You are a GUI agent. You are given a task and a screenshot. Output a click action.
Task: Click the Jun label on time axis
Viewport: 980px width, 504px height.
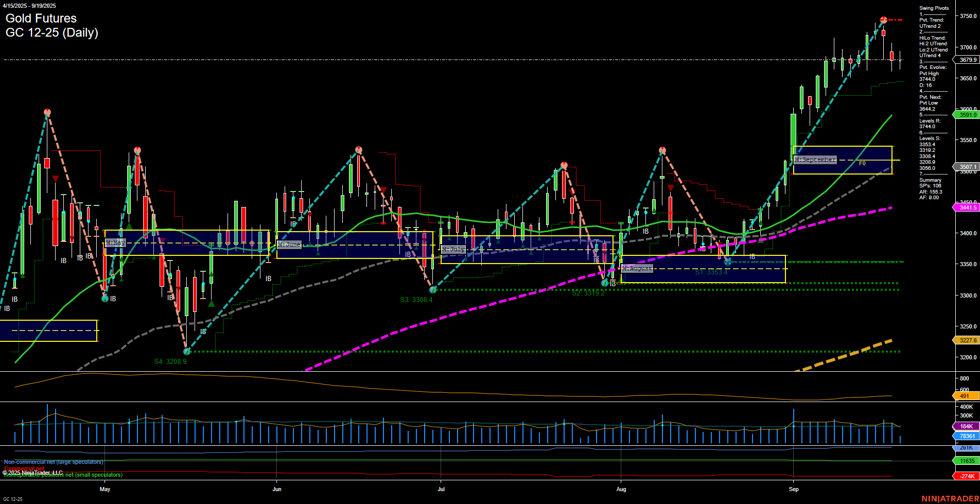(277, 489)
